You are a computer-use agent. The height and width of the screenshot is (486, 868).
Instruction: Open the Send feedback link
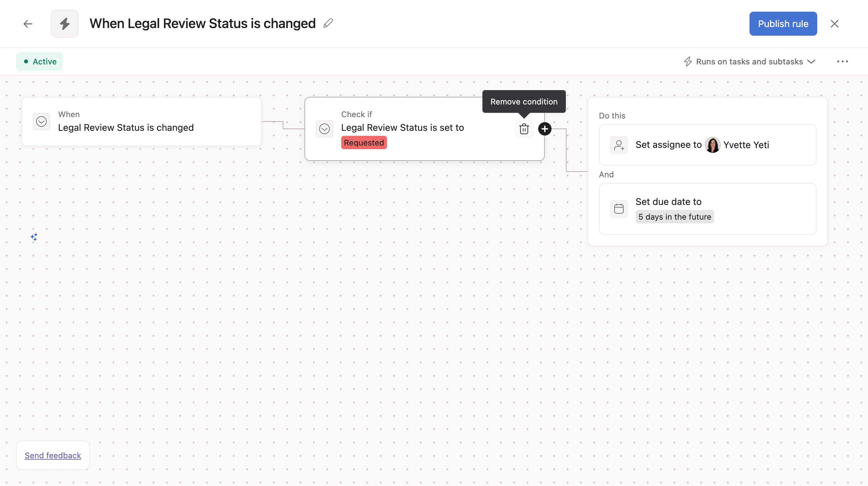pos(53,455)
